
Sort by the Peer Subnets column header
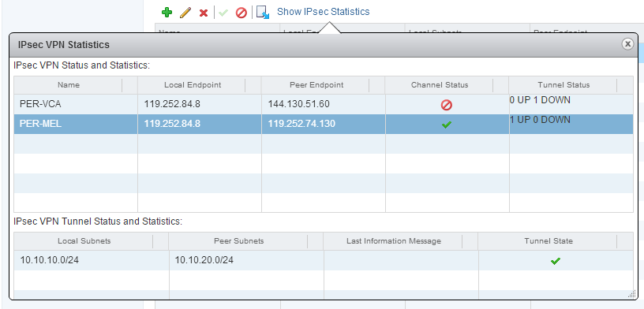click(x=239, y=241)
